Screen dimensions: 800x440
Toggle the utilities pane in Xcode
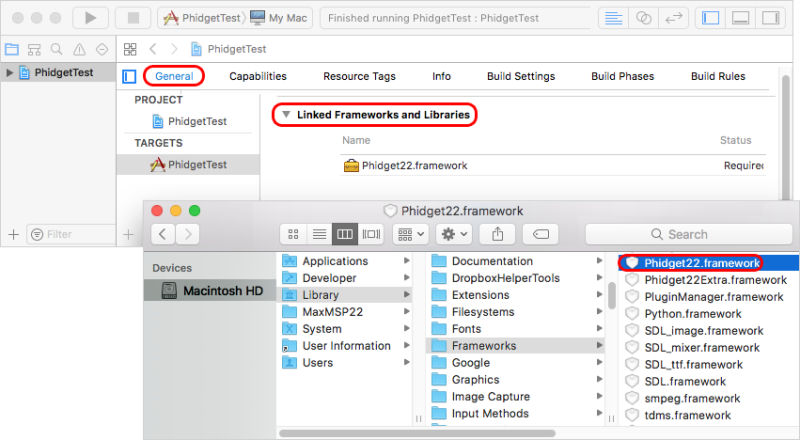(770, 18)
